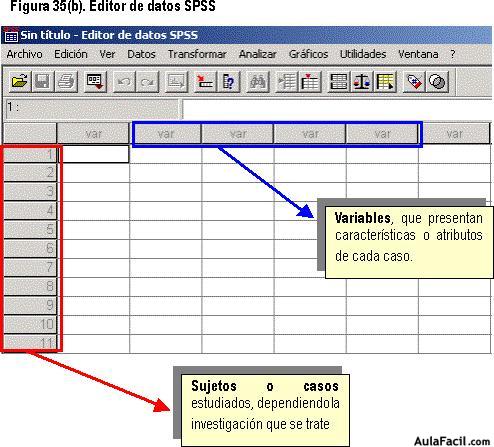The image size is (494, 447).
Task: Click the Undo arrow icon
Action: click(x=124, y=81)
